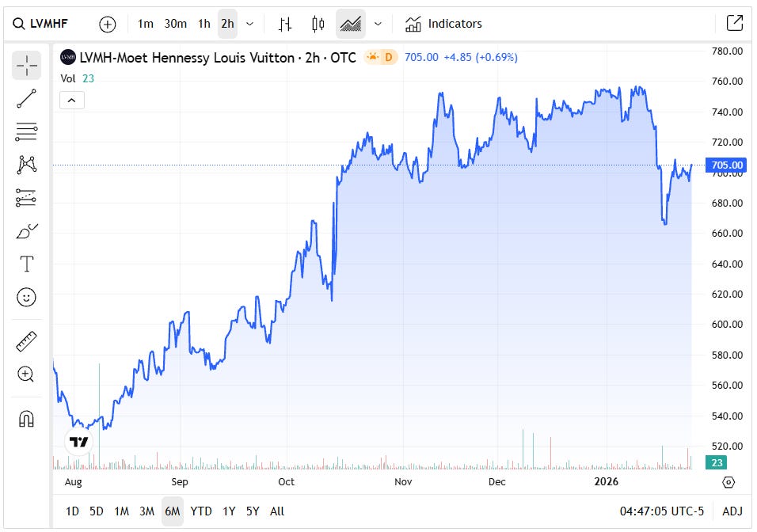
Task: Click the +4.85 (+0.69%) change value
Action: (481, 58)
